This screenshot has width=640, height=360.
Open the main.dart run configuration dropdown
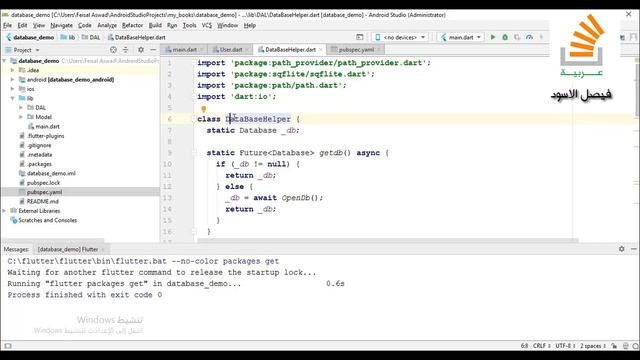[x=461, y=37]
